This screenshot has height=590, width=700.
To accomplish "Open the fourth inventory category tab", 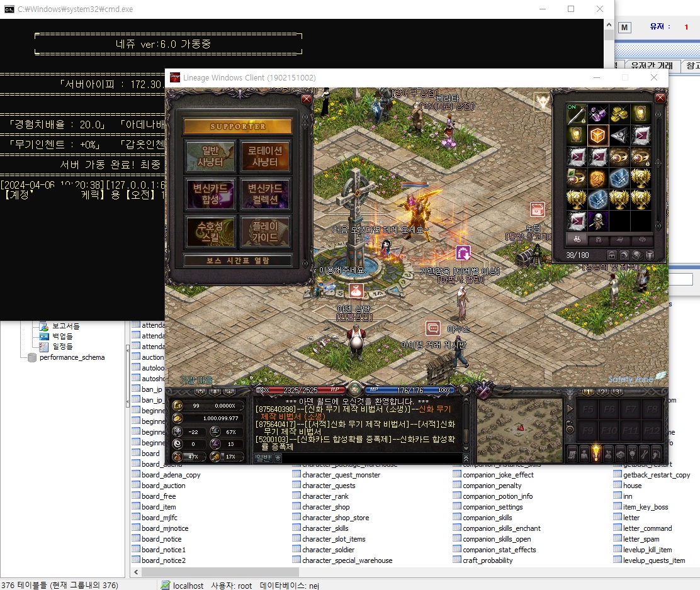I will (x=642, y=240).
